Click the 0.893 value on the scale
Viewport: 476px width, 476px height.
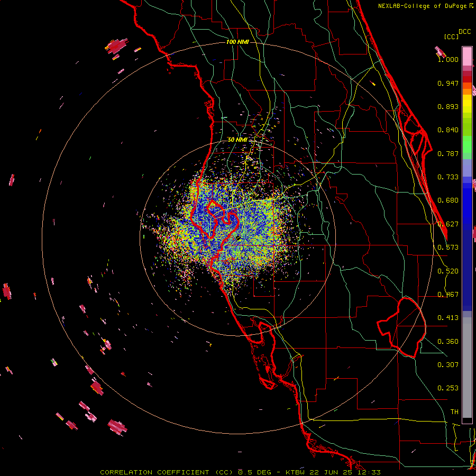pos(448,106)
